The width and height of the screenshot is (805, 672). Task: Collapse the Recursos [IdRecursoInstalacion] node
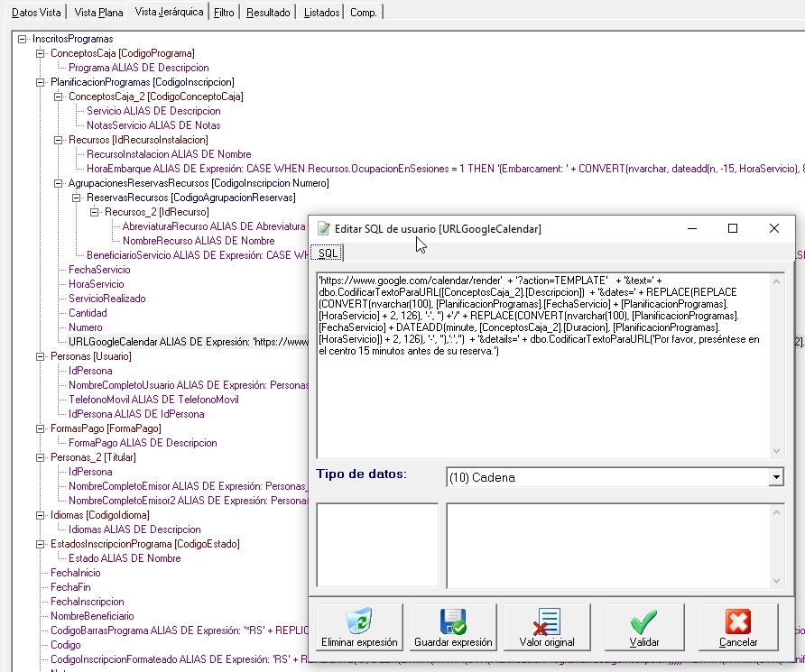click(58, 140)
